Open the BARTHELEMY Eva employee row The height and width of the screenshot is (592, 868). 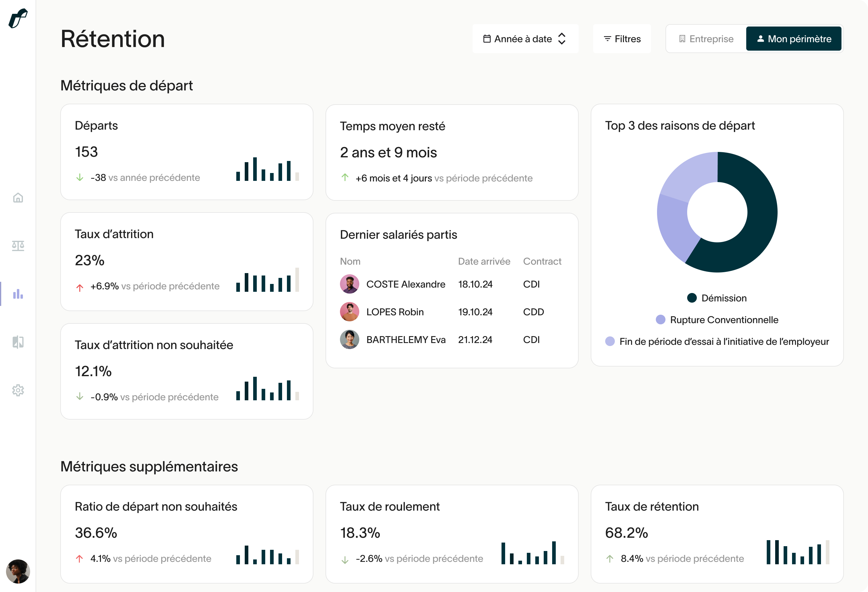(406, 339)
